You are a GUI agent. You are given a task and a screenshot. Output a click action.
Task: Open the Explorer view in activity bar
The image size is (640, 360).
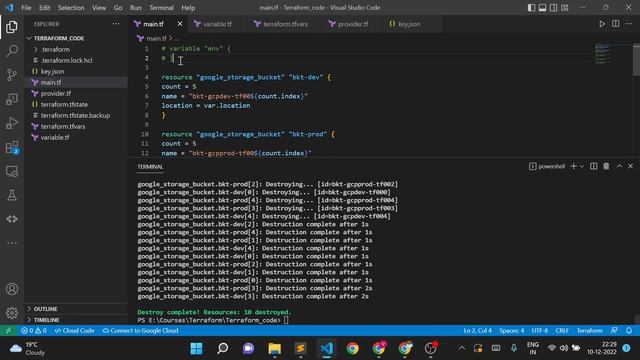(x=12, y=27)
